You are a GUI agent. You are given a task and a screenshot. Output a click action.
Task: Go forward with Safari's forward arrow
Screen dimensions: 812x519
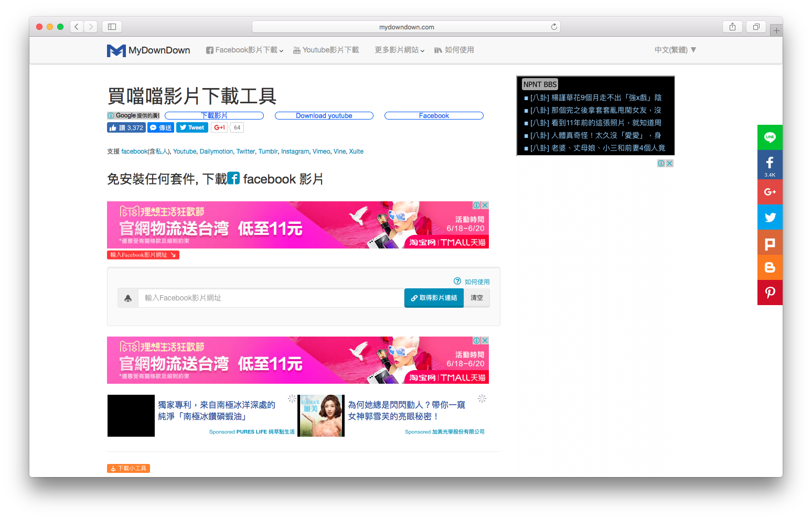coord(91,27)
